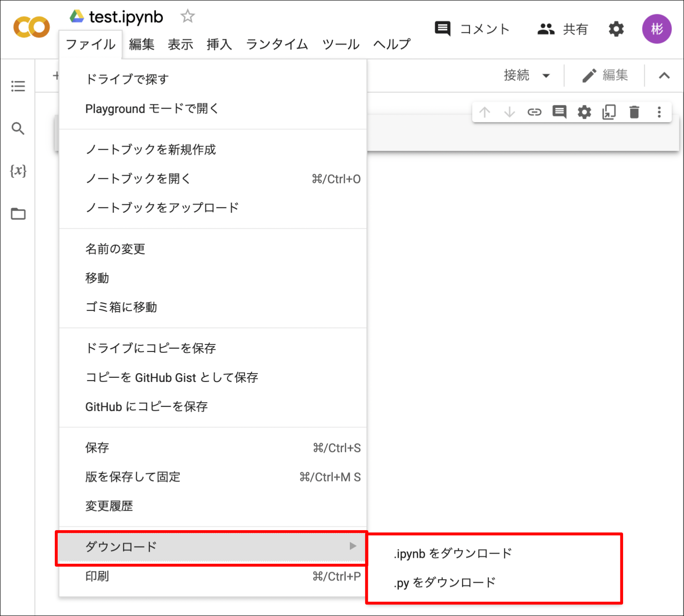
Task: Open the 挿入 menu
Action: pos(219,45)
